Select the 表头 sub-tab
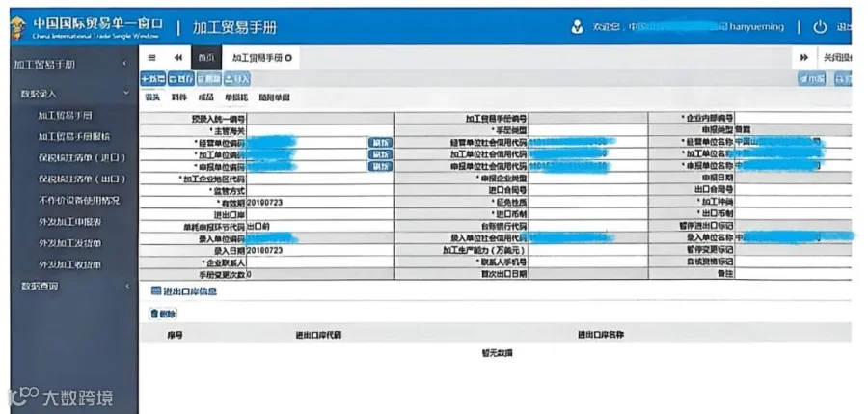The height and width of the screenshot is (414, 868). pos(152,97)
